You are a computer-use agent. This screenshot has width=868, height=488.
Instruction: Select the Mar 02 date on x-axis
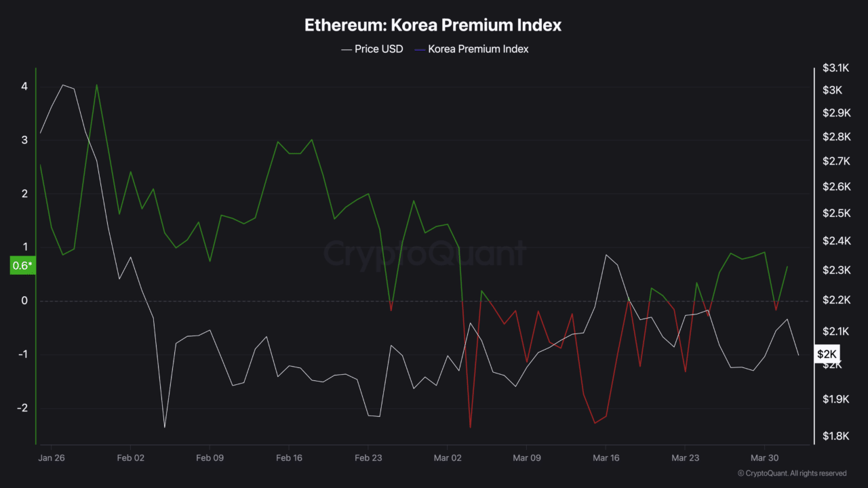click(x=447, y=457)
